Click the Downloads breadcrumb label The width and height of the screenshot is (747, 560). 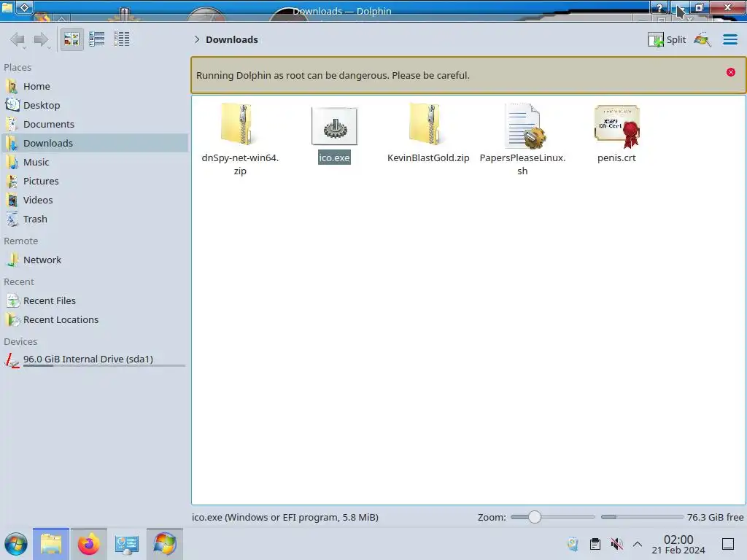pos(232,39)
